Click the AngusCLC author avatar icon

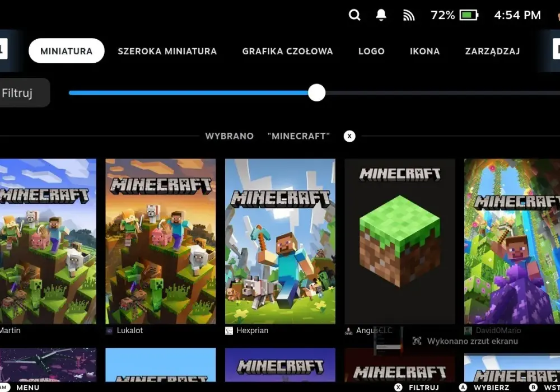point(348,331)
